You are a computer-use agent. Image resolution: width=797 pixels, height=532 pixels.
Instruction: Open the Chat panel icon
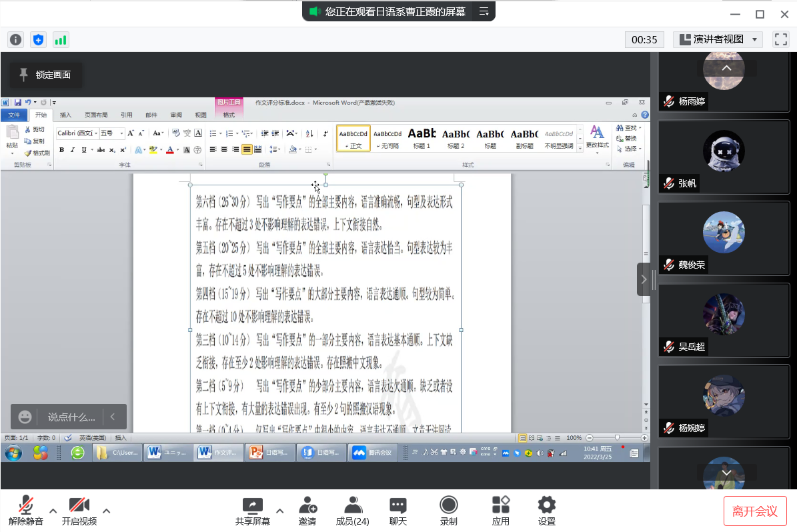coord(398,505)
